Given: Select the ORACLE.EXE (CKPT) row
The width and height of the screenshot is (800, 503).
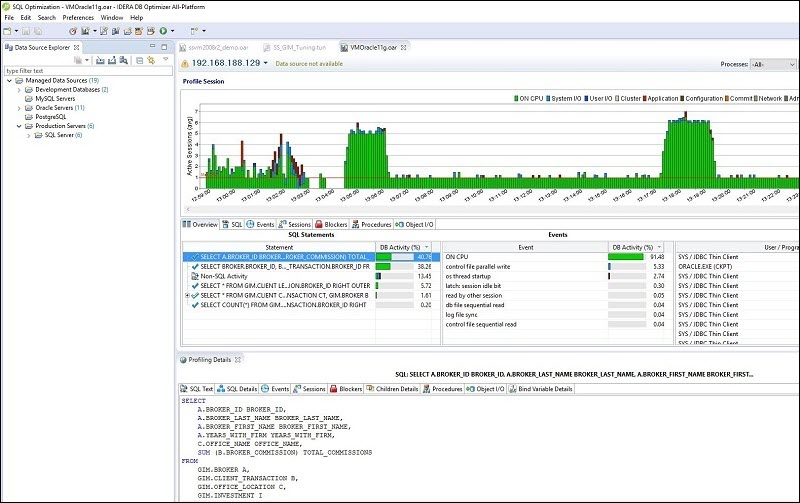Looking at the screenshot, I should pyautogui.click(x=705, y=267).
